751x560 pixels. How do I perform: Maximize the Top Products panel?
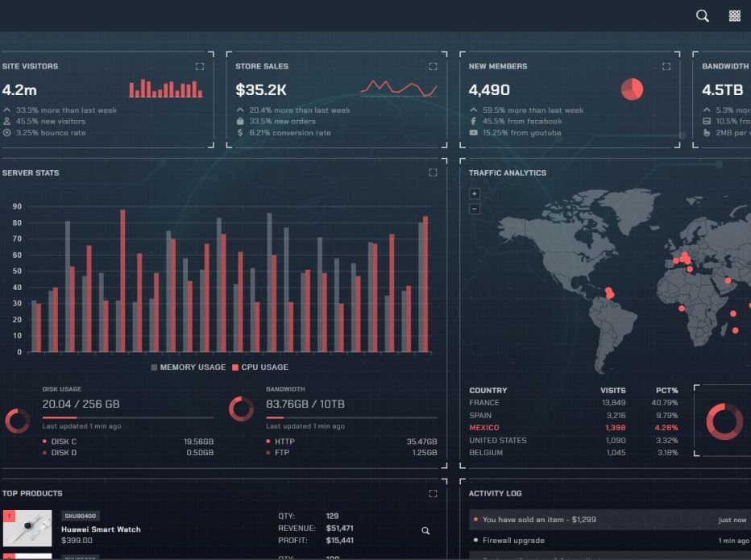point(433,493)
